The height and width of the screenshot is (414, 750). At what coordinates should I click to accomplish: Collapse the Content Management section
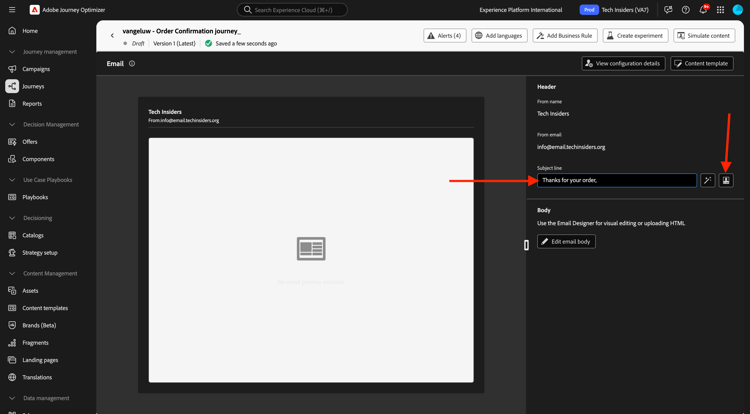(12, 273)
